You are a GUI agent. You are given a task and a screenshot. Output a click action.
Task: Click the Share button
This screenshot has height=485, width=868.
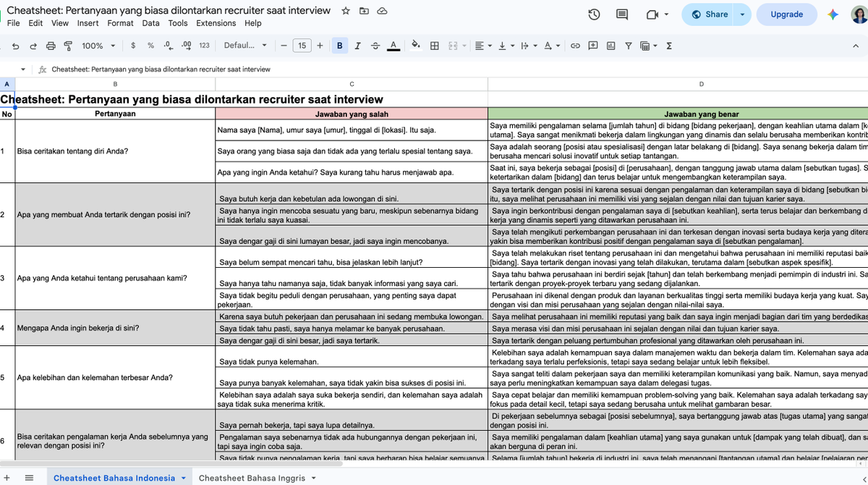pos(709,14)
